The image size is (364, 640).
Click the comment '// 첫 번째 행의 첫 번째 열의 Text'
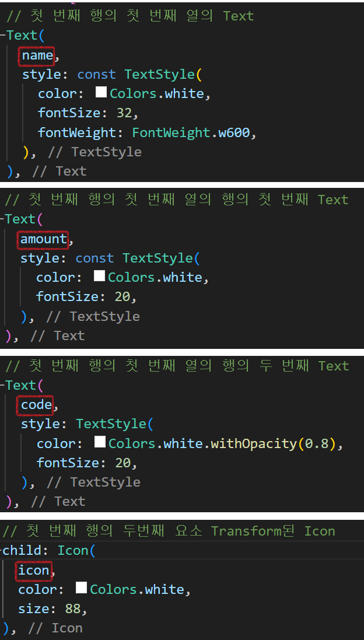[x=129, y=16]
